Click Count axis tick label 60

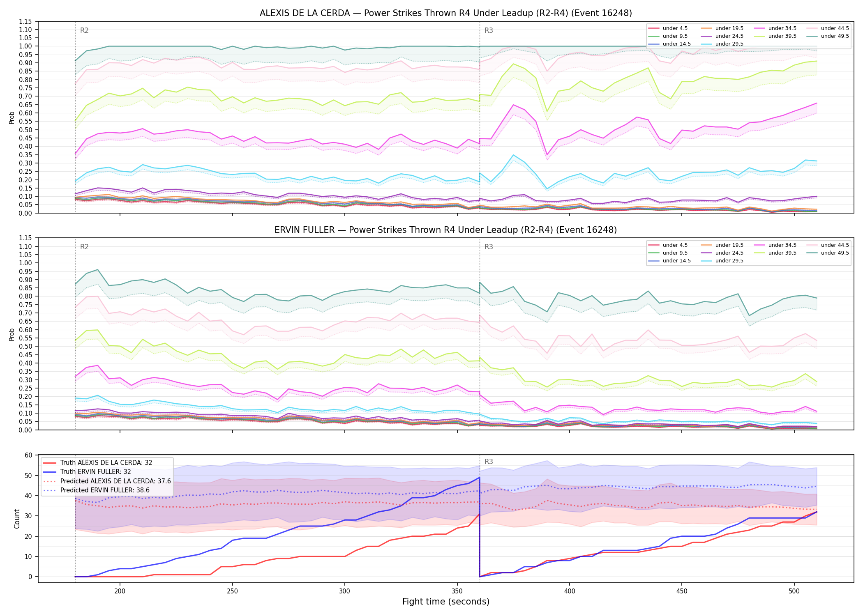pos(28,455)
